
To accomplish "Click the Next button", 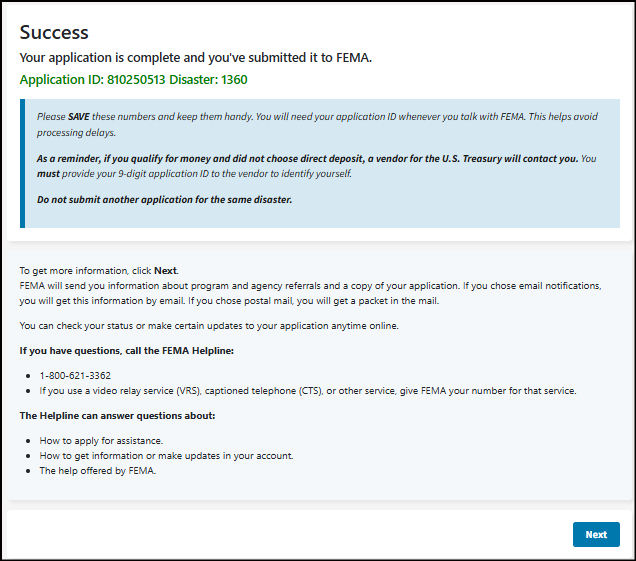I will pyautogui.click(x=596, y=534).
